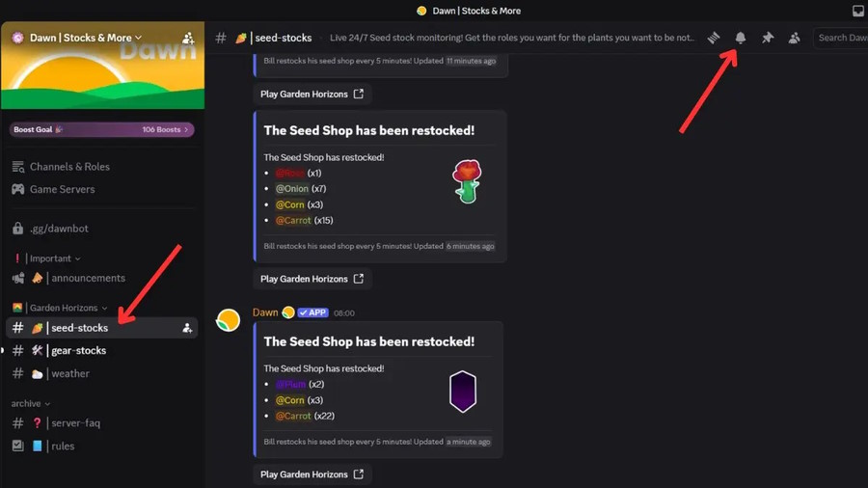The width and height of the screenshot is (868, 488).
Task: Open the Threads icon in channel header
Action: [714, 38]
